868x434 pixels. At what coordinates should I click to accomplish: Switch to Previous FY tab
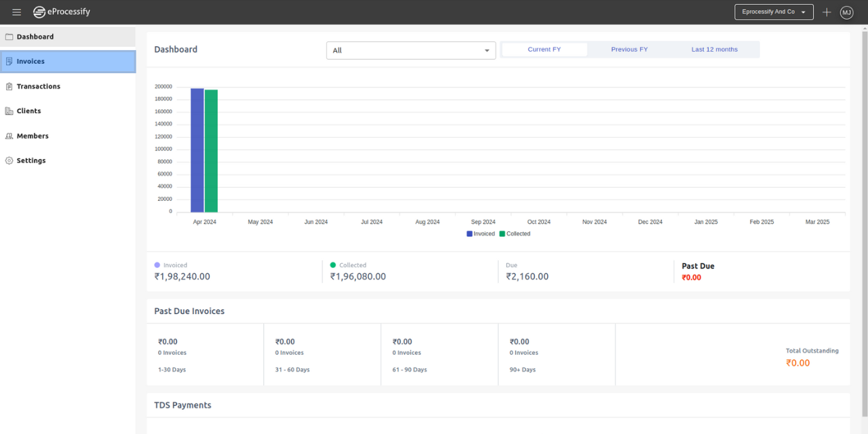coord(629,50)
